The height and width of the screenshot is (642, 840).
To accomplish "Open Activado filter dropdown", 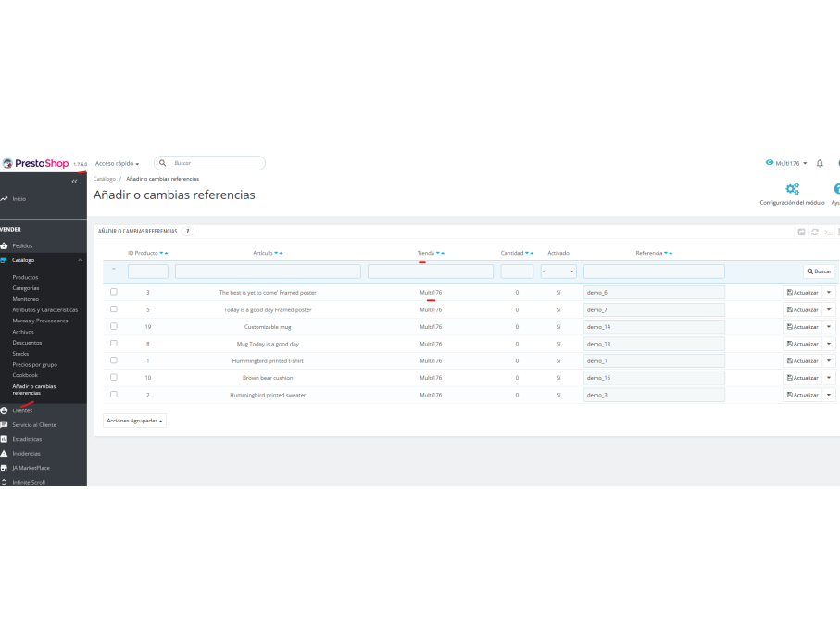I will click(x=558, y=271).
